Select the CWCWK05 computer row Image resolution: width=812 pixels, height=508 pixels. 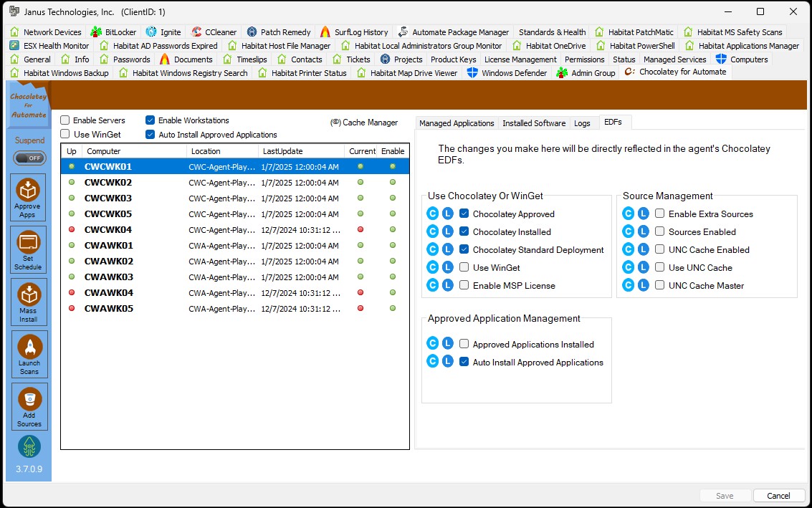235,214
